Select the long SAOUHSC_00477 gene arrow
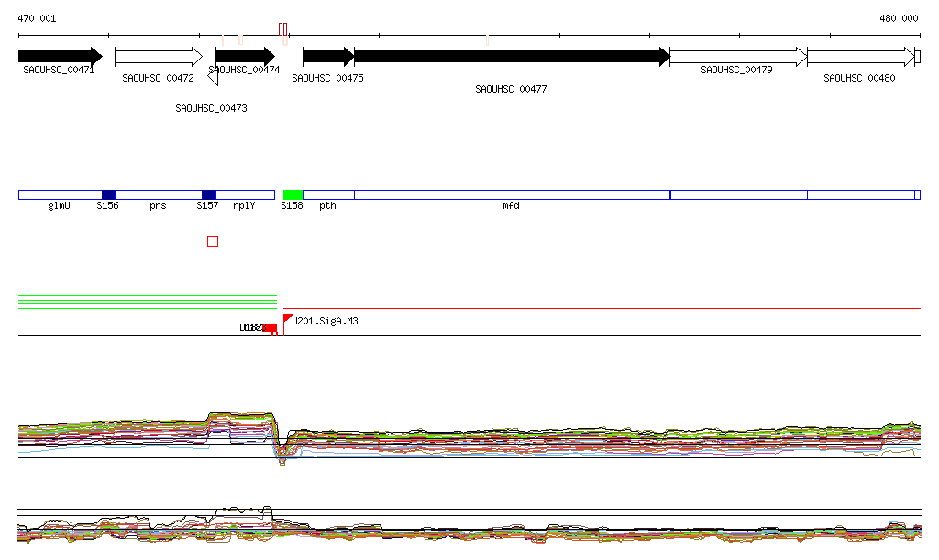939x560 pixels. tap(512, 57)
